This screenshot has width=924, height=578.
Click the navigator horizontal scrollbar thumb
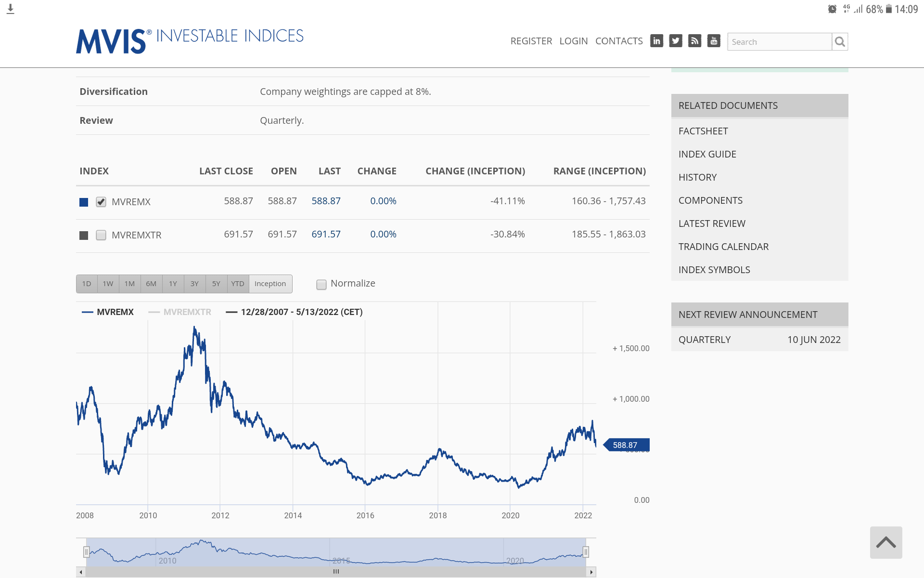(x=336, y=572)
